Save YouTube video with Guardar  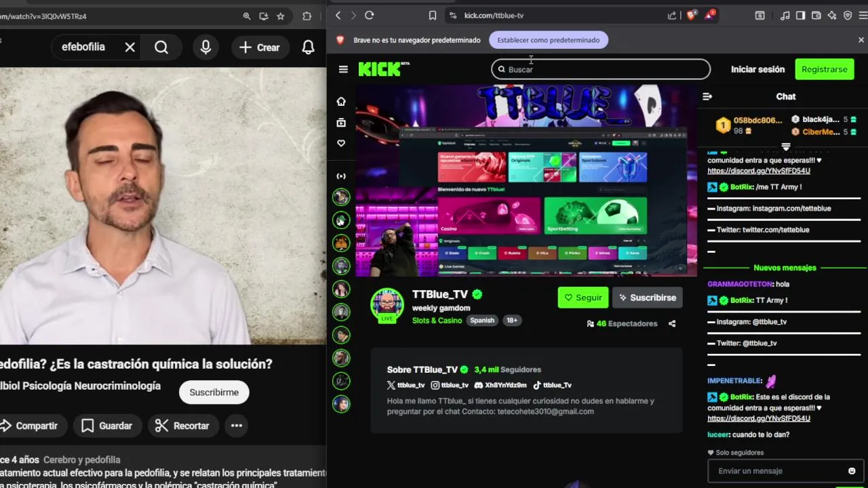click(107, 426)
